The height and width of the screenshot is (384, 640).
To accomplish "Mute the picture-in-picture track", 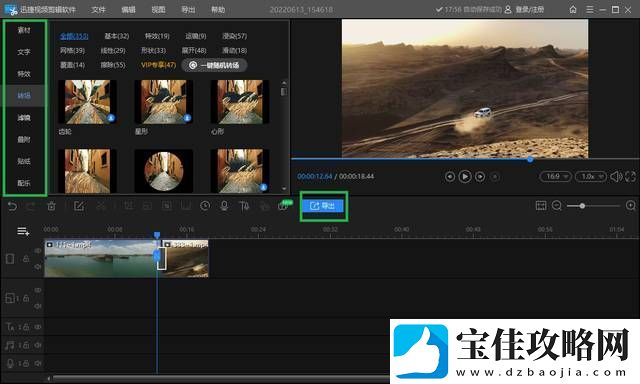I will point(38,306).
